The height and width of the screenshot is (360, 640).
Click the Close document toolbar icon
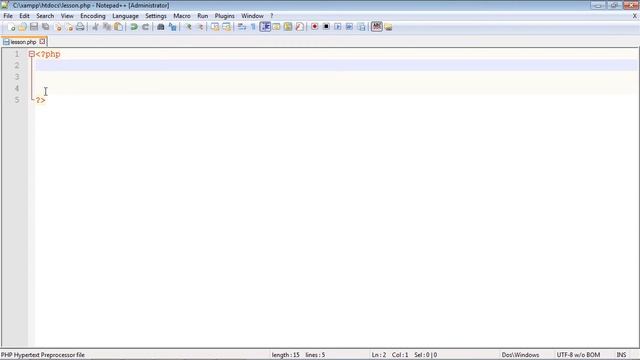(x=58, y=27)
